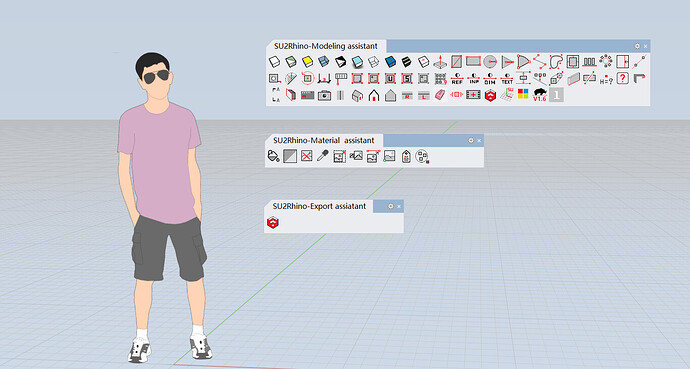Click the REF icon in Modeling toolbar

(457, 79)
